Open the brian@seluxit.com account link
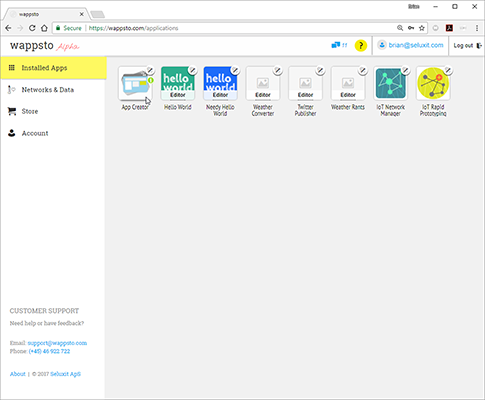 [416, 45]
